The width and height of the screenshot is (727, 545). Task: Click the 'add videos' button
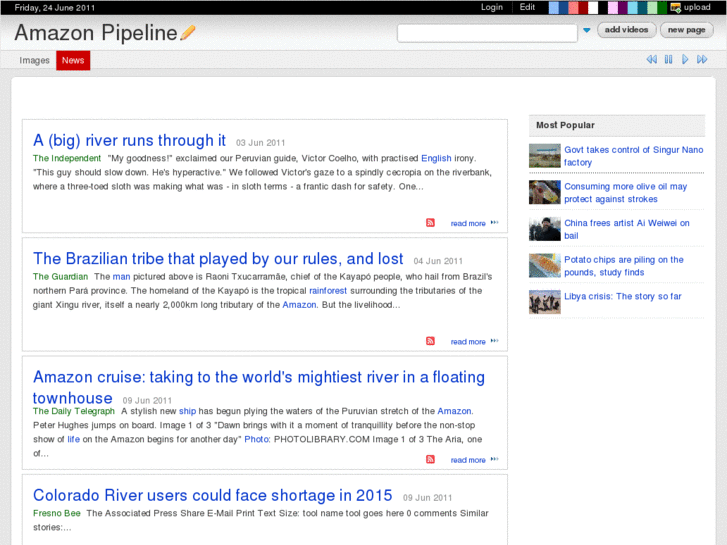pos(627,30)
